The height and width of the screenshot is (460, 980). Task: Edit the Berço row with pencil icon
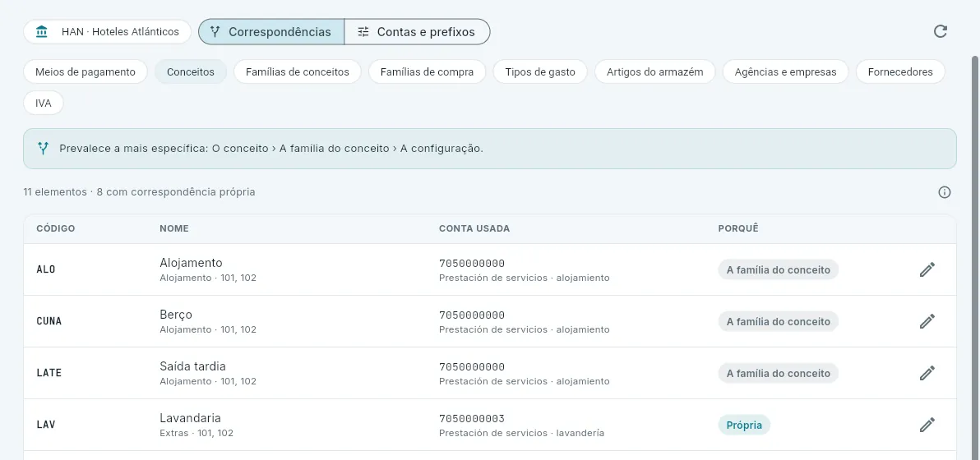click(927, 321)
